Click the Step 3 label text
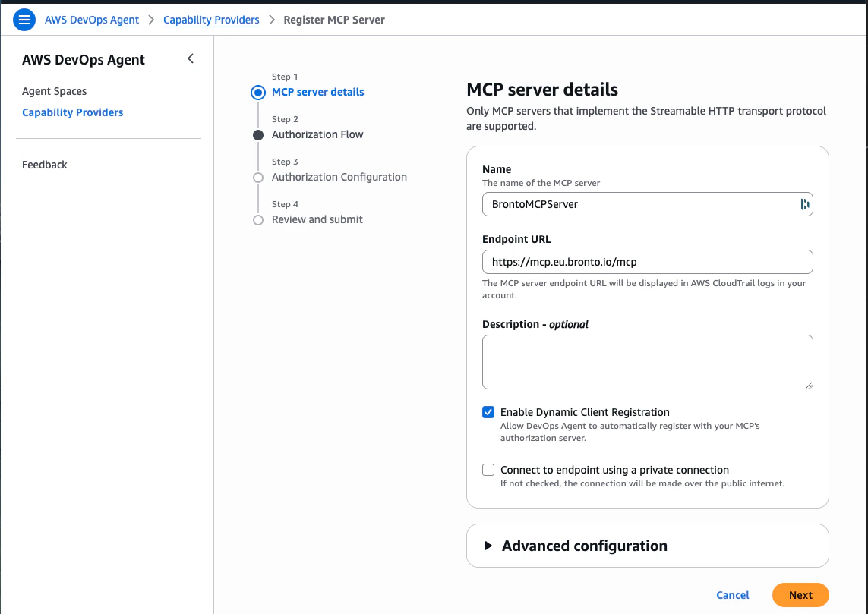 pyautogui.click(x=285, y=162)
